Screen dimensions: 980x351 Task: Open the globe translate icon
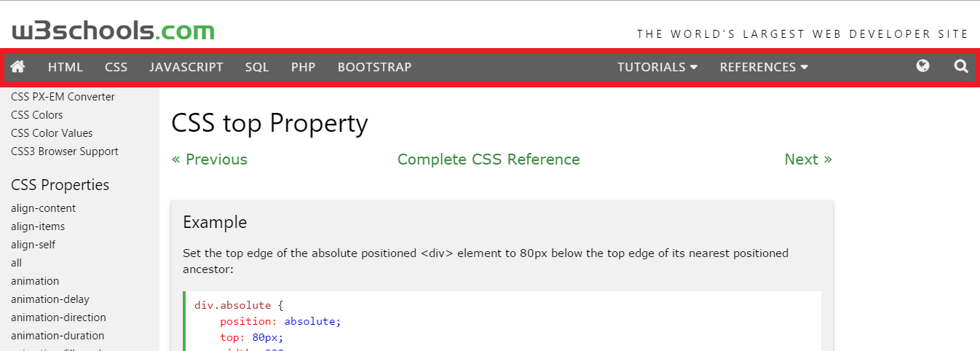point(922,67)
